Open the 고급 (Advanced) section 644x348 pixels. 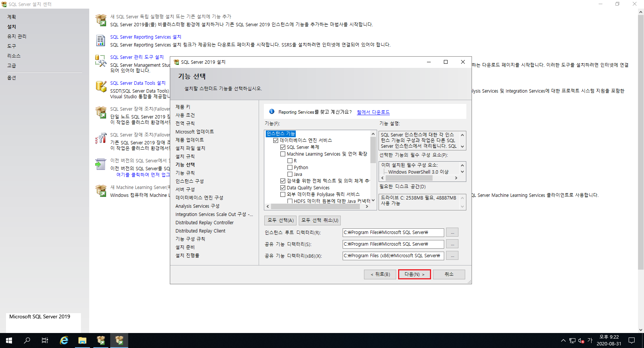[12, 66]
